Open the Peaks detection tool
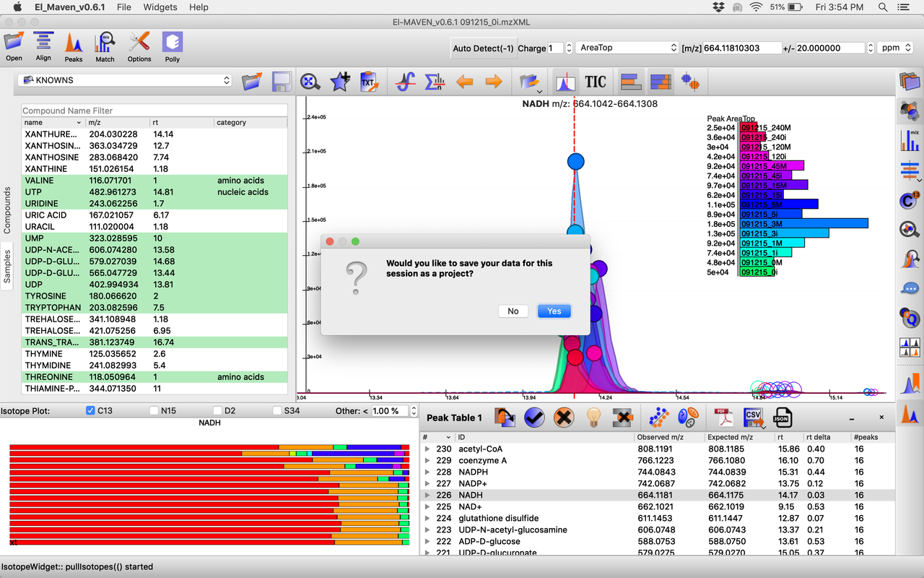924x578 pixels. pos(74,42)
